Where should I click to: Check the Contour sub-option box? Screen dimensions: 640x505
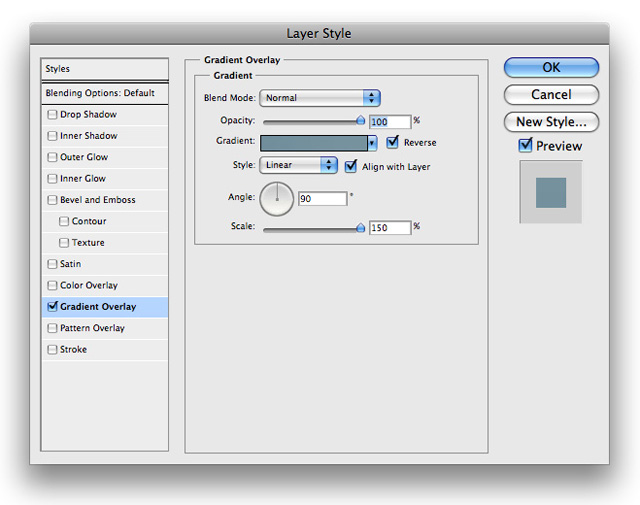coord(64,221)
